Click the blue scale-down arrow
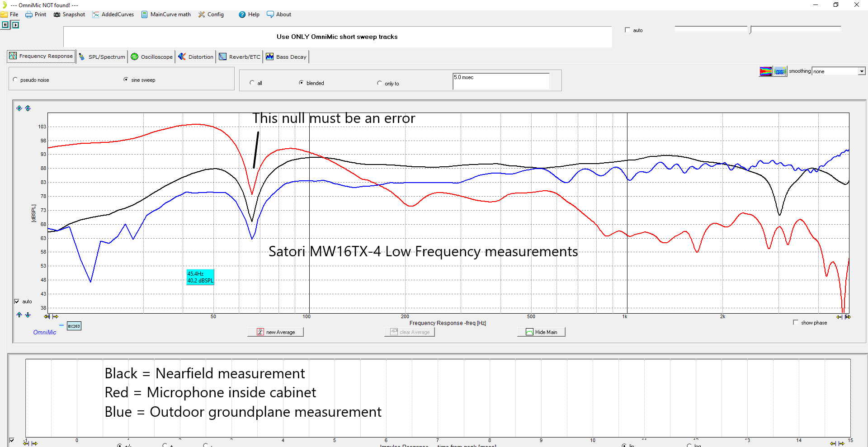Screen dimensions: 868x447 point(28,315)
